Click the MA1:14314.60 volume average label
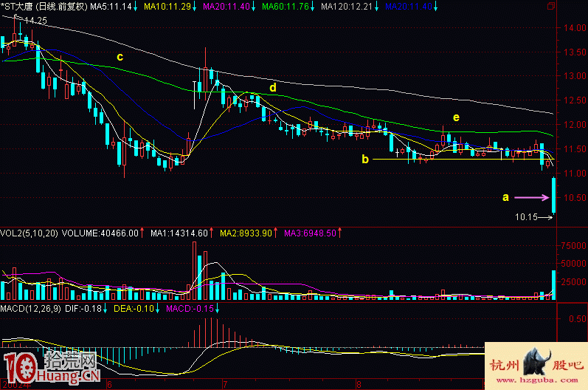Screen dimensions: 588x390 (x=179, y=233)
